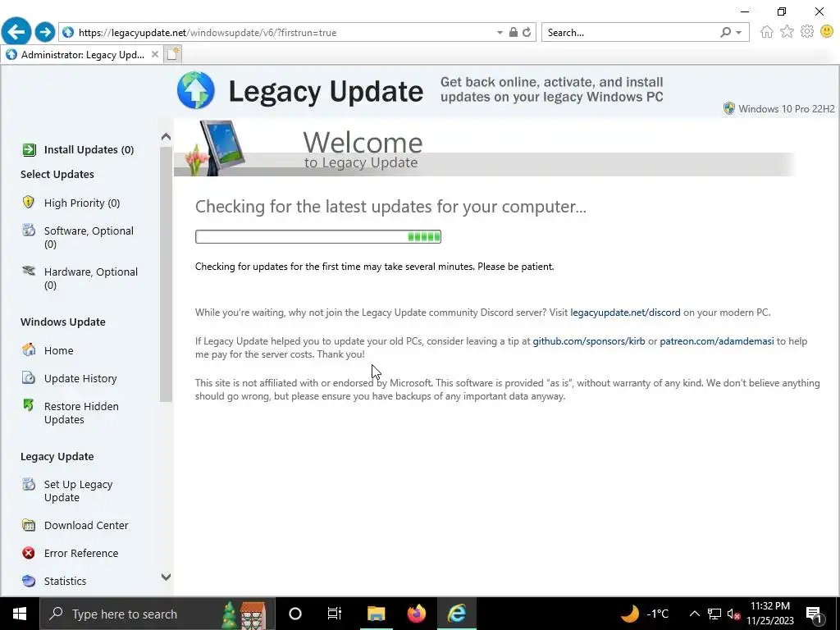The width and height of the screenshot is (840, 630).
Task: Select Software, Optional (0) updates
Action: coord(89,237)
